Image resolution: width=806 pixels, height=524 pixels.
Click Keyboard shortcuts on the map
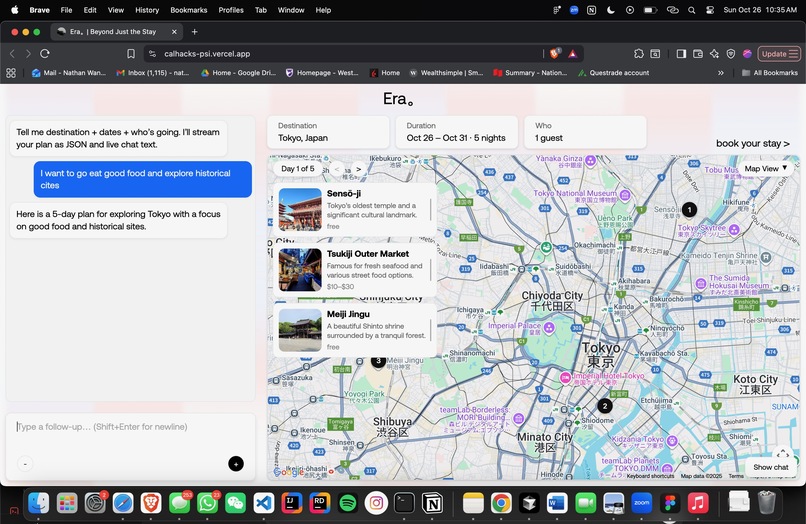650,476
